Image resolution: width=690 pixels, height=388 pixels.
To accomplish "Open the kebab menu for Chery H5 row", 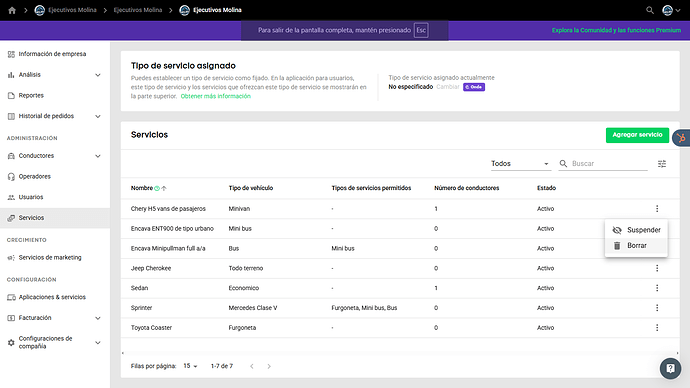I will pos(657,209).
